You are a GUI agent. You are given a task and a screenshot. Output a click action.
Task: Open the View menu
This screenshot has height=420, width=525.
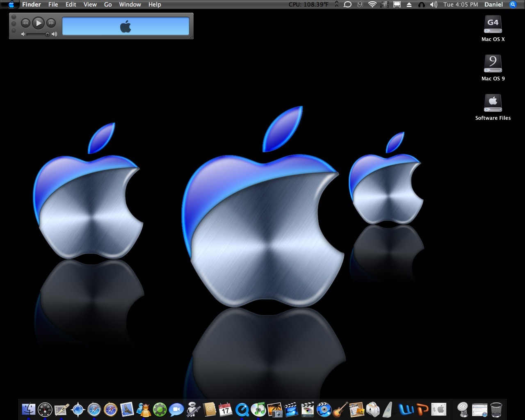click(90, 5)
